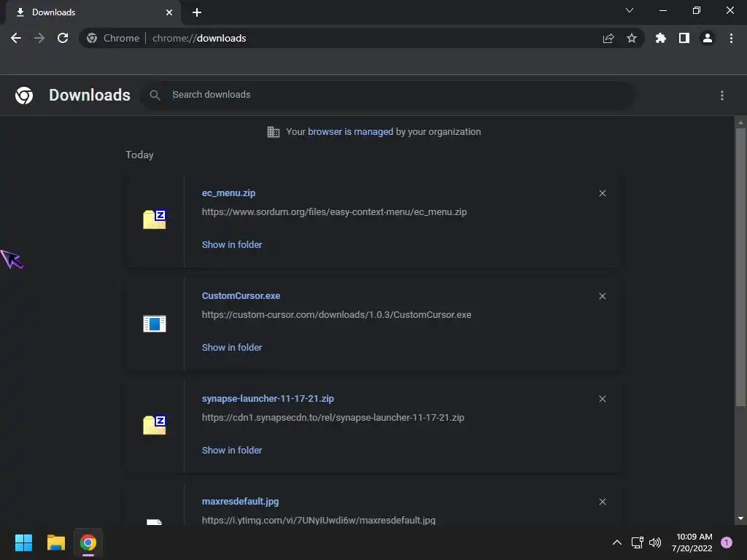
Task: Open the network status tray icon
Action: 637,542
